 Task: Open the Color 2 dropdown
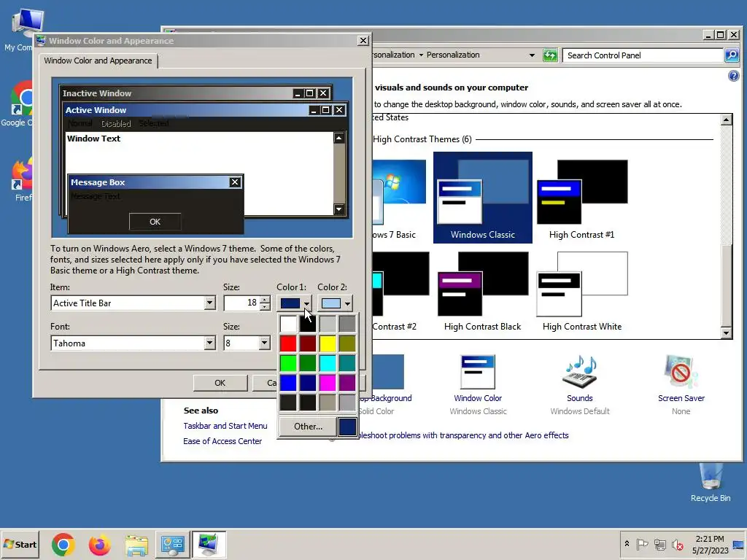click(347, 303)
